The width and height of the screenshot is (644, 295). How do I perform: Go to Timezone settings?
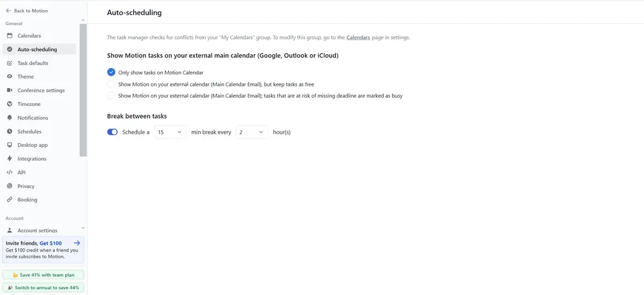39,104
